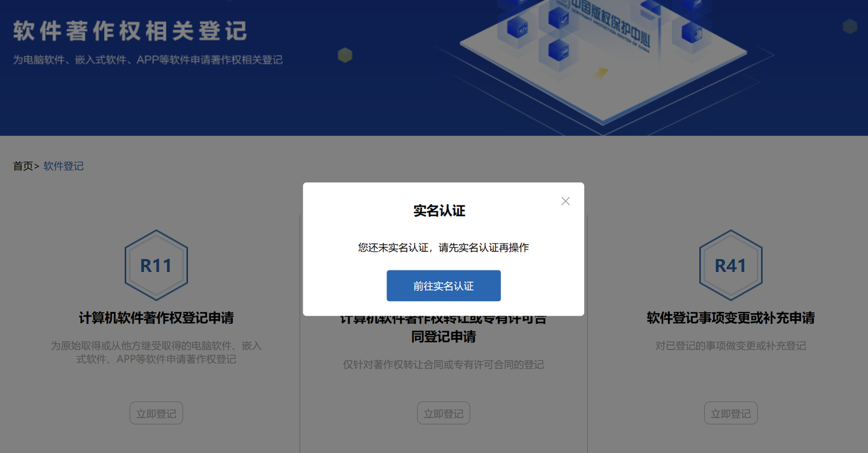Open the 计算机软件著作权登记申请 heading

(x=156, y=317)
